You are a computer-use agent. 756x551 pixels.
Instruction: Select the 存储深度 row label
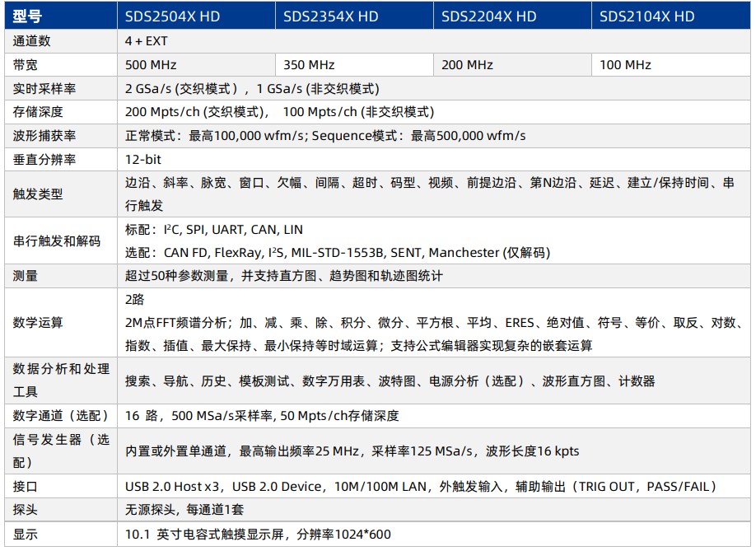click(38, 112)
